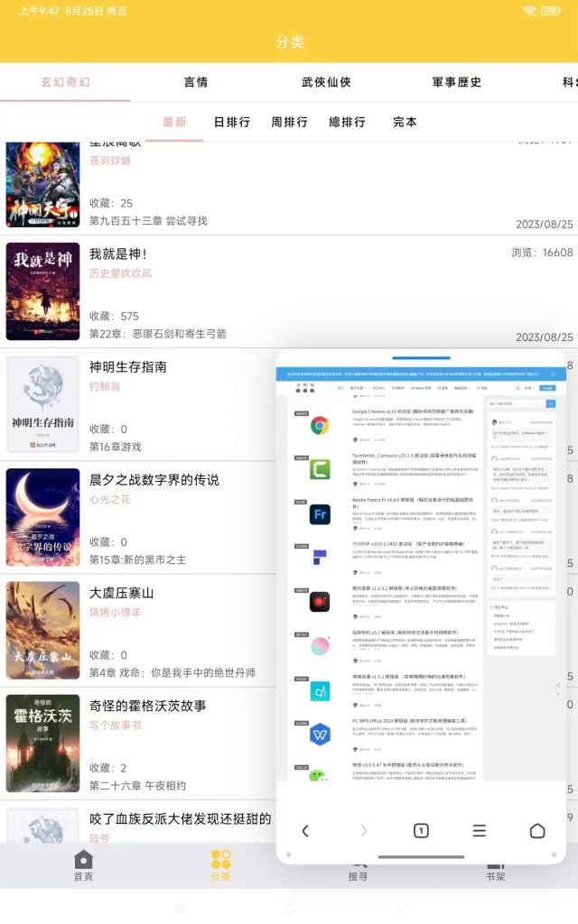
Task: Open the 我就是神 book cover
Action: point(42,291)
